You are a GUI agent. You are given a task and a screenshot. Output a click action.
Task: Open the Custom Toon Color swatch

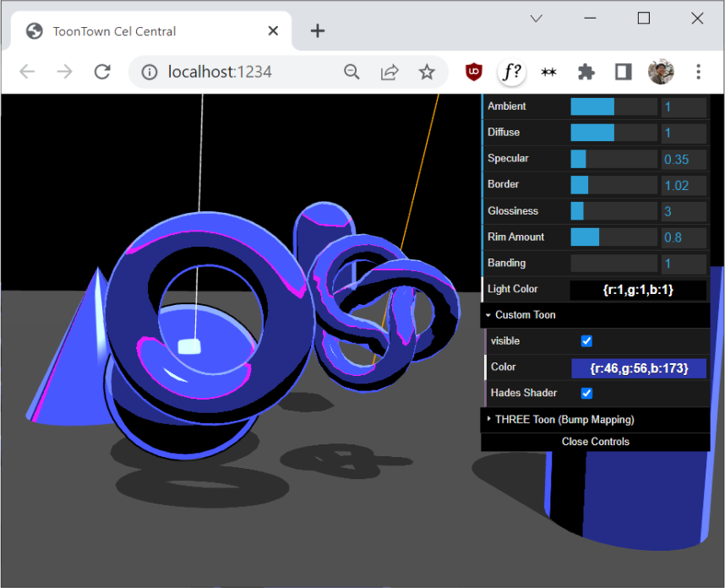(x=638, y=367)
